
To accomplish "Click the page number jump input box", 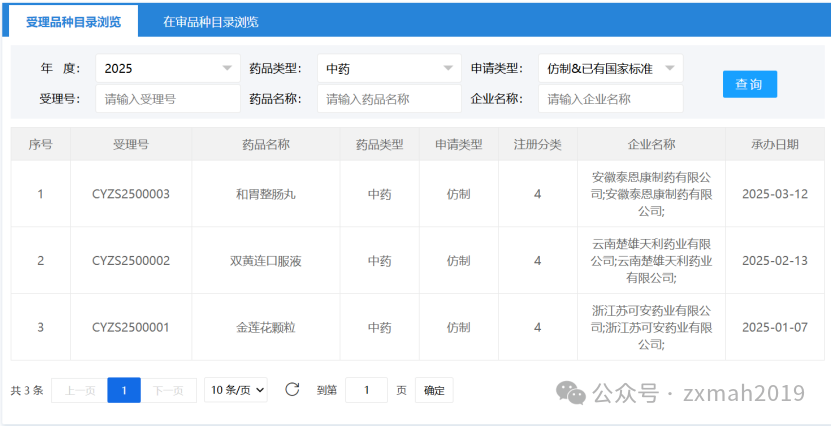I will pos(366,390).
